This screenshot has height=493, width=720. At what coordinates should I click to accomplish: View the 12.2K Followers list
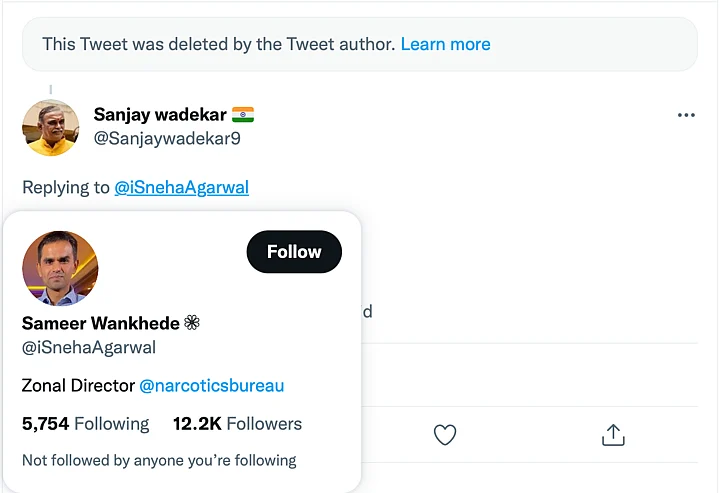pyautogui.click(x=237, y=424)
